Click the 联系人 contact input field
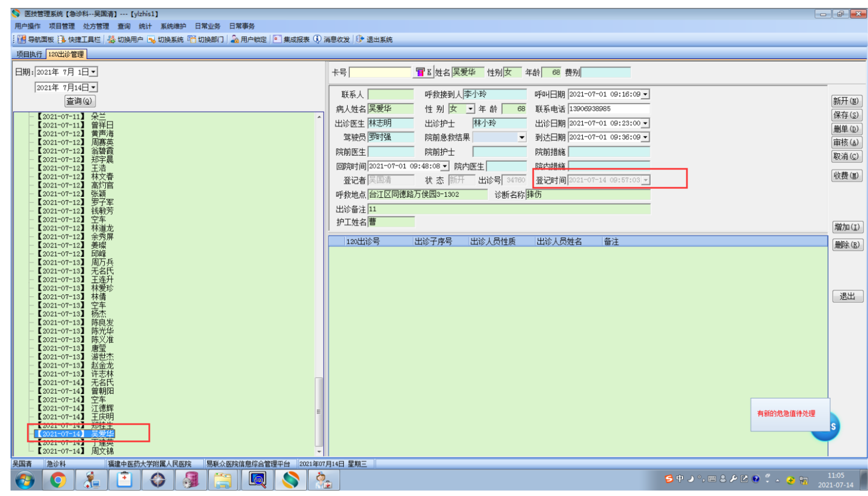The width and height of the screenshot is (868, 496). coord(391,94)
